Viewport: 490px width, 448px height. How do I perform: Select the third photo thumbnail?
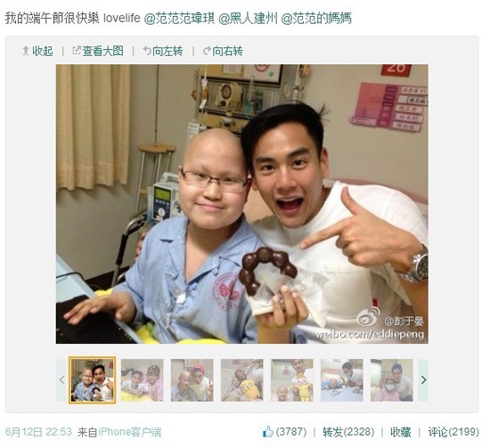point(192,380)
